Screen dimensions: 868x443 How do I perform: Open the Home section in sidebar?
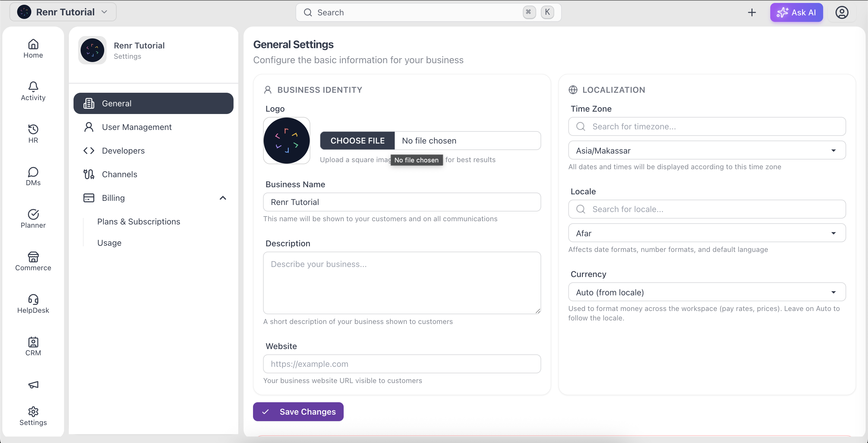33,49
